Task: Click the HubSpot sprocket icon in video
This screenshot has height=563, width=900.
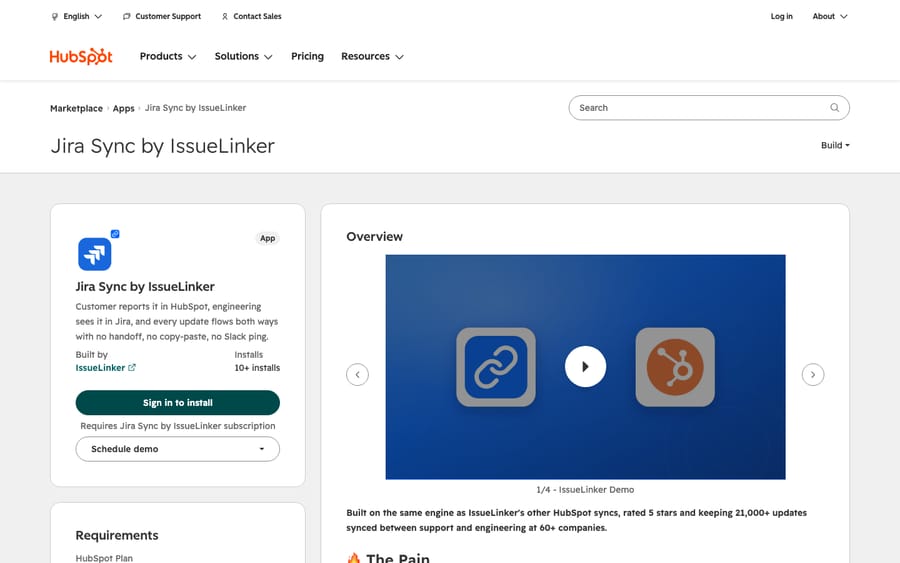Action: 675,367
